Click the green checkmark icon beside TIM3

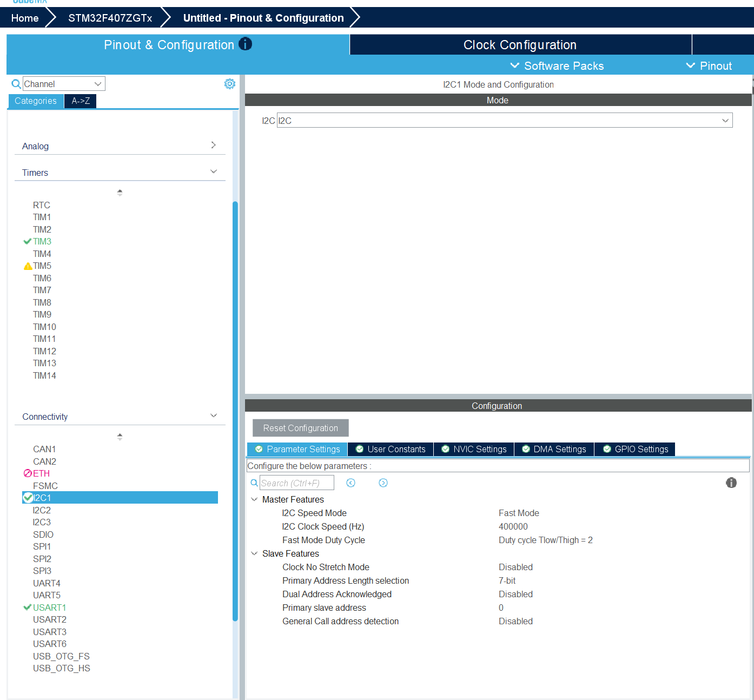[27, 241]
